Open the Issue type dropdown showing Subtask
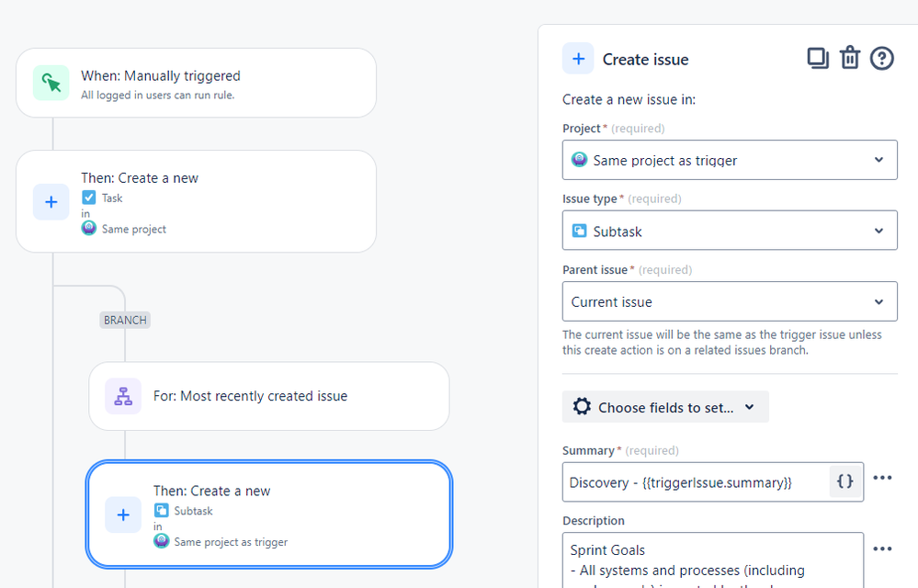This screenshot has height=588, width=918. coord(730,231)
